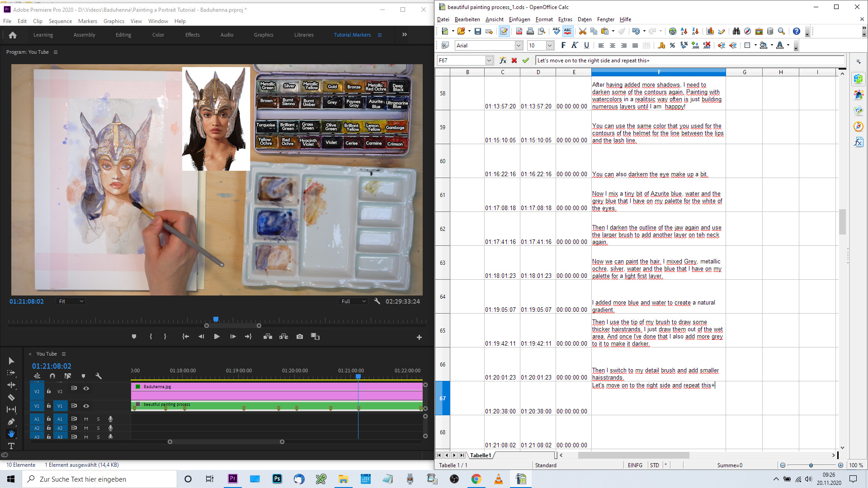Open Windows Start menu
Viewport: 868px width, 488px height.
point(11,479)
